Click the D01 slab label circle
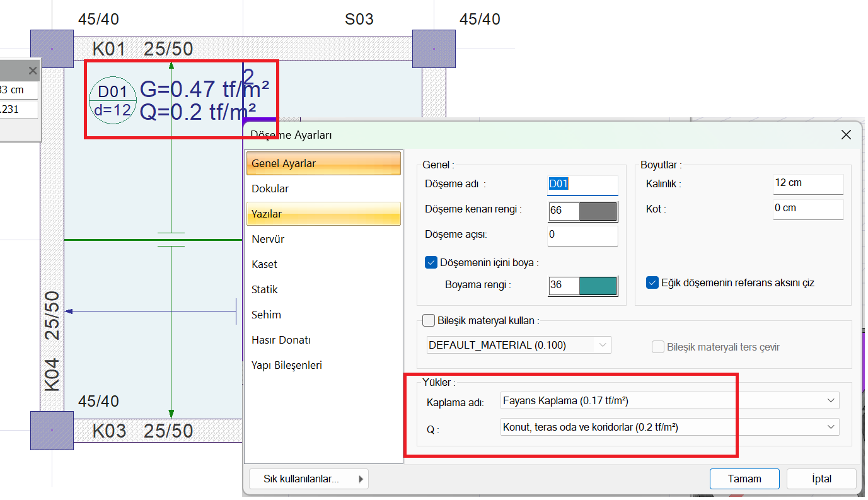Viewport: 868px width, 500px height. tap(113, 101)
